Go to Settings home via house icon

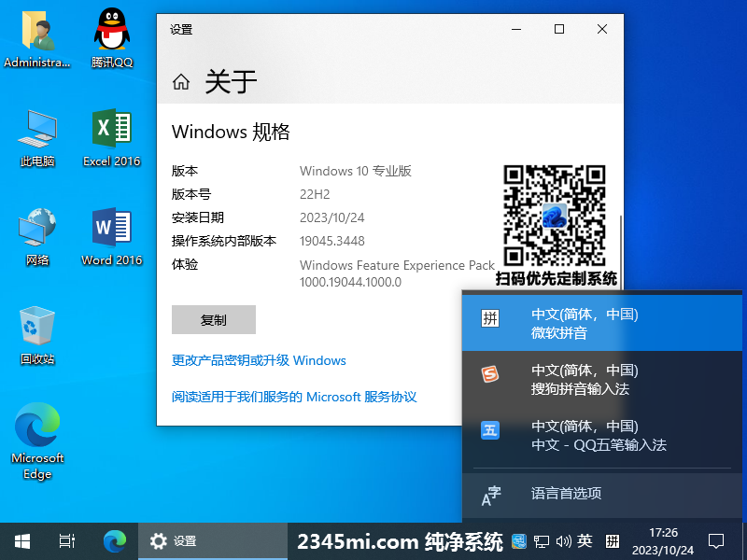click(x=181, y=82)
